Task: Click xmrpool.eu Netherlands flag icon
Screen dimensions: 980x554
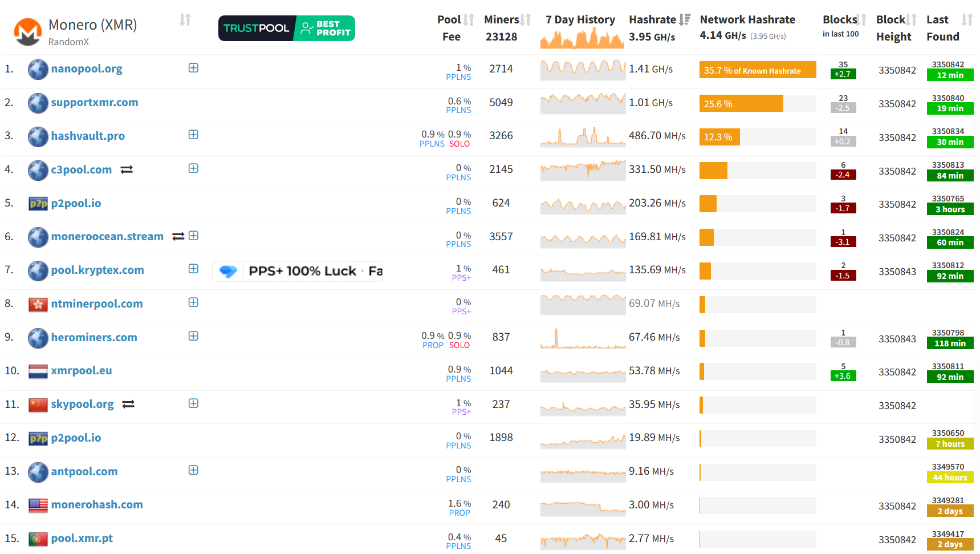Action: tap(38, 371)
